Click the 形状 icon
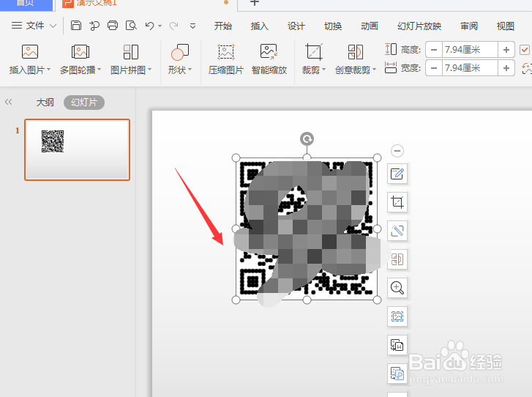Image resolution: width=532 pixels, height=397 pixels. tap(180, 52)
